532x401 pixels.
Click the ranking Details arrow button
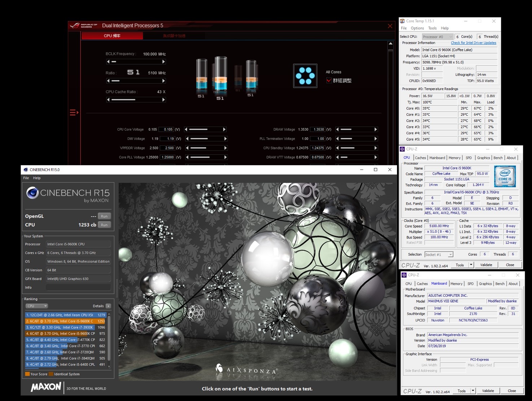click(x=108, y=306)
